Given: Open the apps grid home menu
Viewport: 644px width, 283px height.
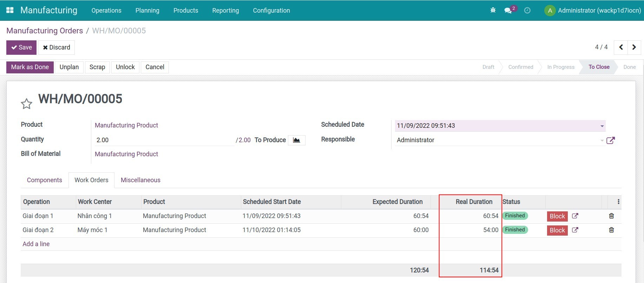Looking at the screenshot, I should click(10, 10).
